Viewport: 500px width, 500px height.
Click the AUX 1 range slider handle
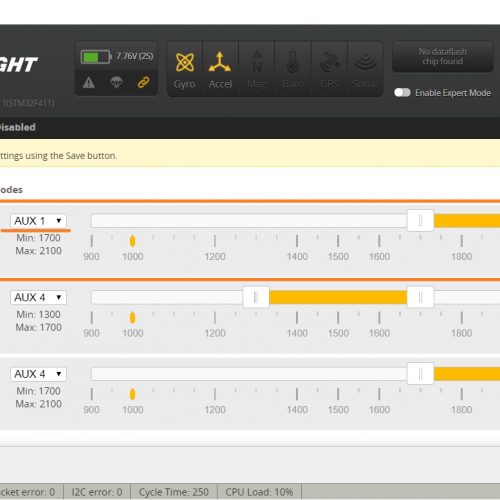point(420,220)
